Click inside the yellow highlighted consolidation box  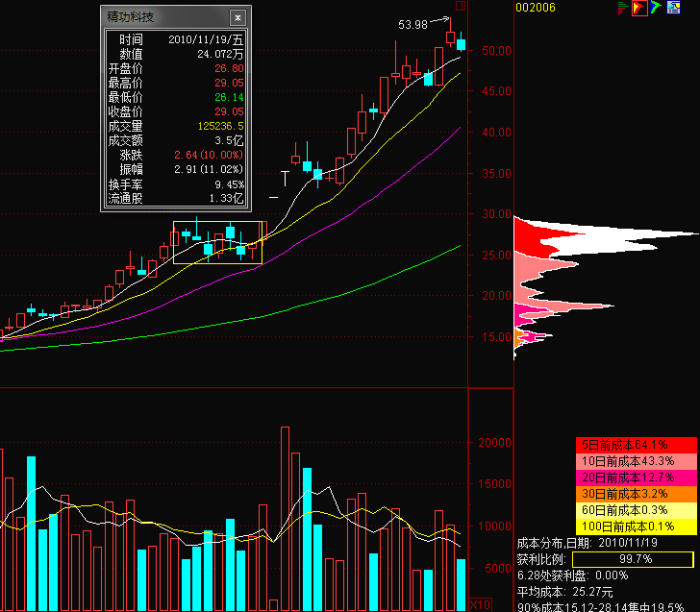tap(217, 242)
